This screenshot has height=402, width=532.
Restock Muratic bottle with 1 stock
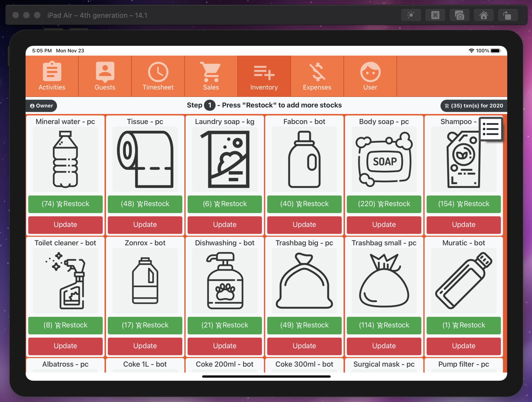point(464,325)
